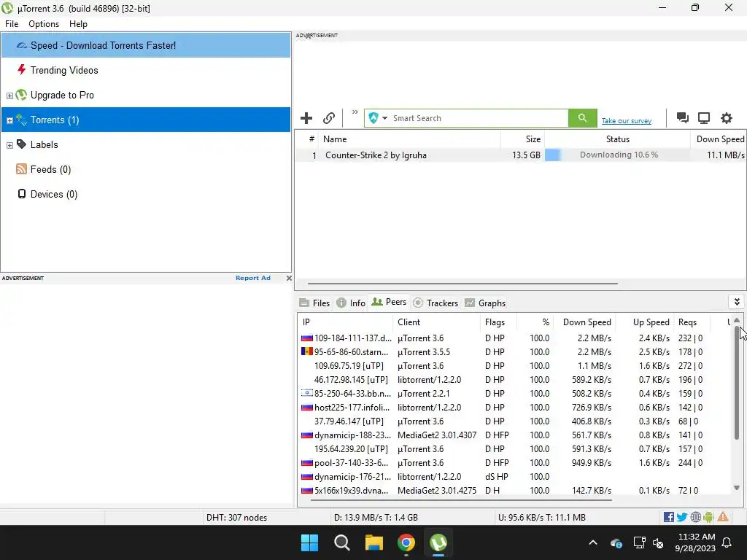Image resolution: width=747 pixels, height=560 pixels.
Task: Select peer 46.172.98.145 [uTP] row
Action: coord(514,379)
